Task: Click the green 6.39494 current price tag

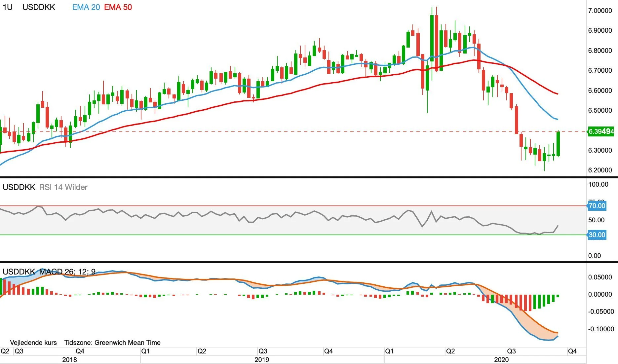Action: pyautogui.click(x=601, y=131)
